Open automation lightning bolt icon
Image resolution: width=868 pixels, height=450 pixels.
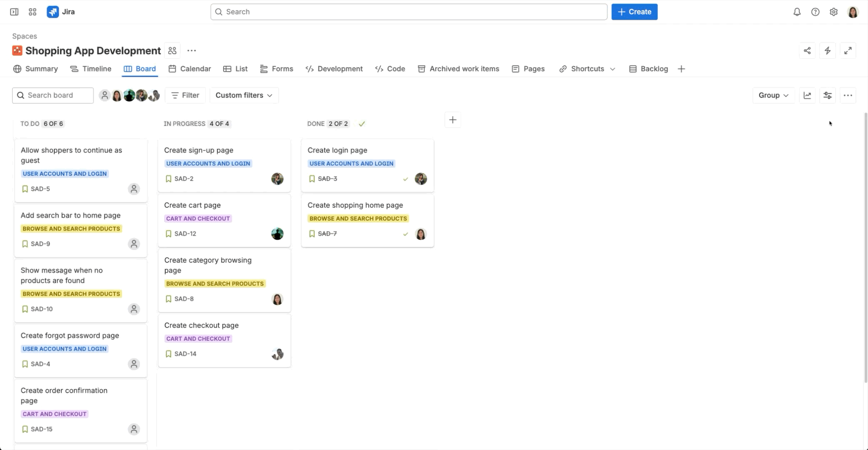[x=828, y=50]
